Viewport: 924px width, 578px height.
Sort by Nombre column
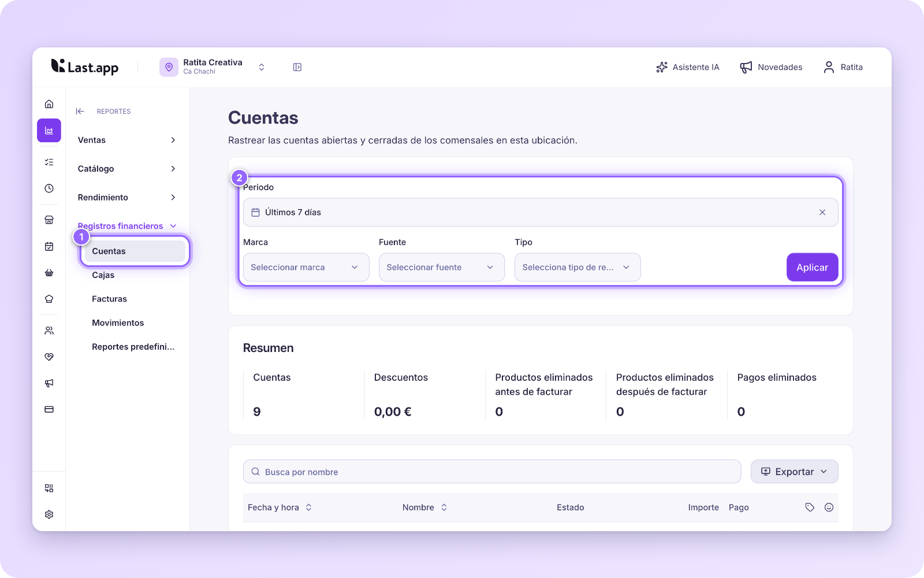click(425, 507)
